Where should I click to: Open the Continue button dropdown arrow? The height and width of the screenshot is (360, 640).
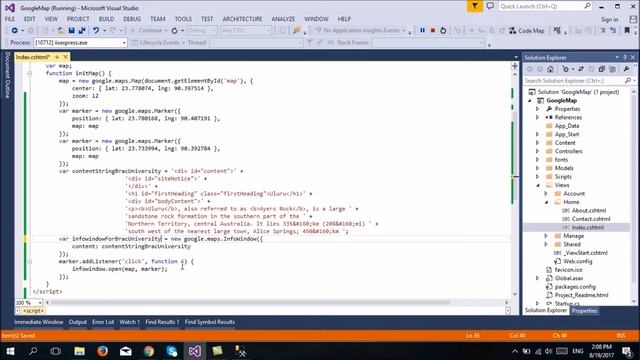point(166,31)
